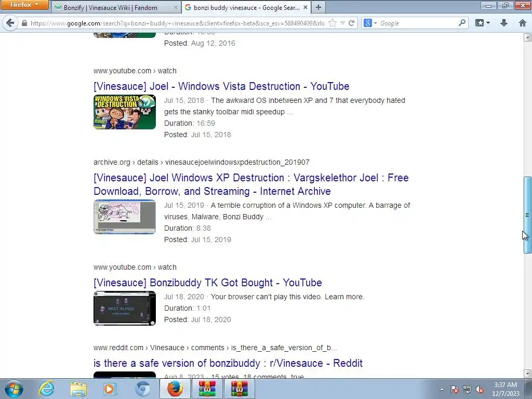Open Bonzibuddy TK Got Bought YouTube result

[x=208, y=283]
